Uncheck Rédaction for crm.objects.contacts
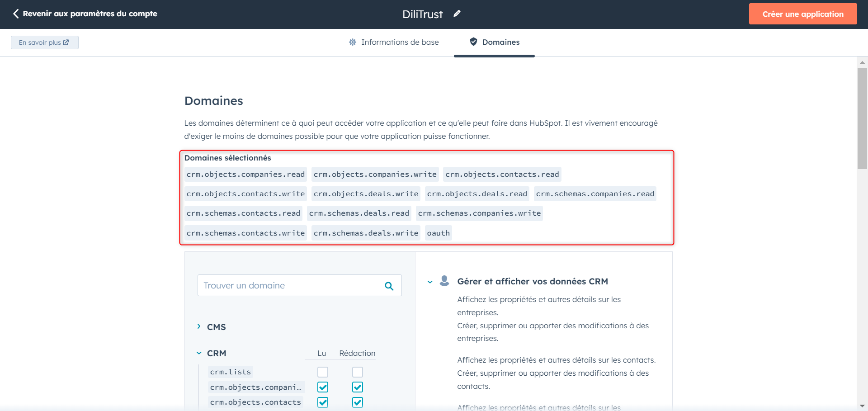The width and height of the screenshot is (868, 411). pos(358,402)
